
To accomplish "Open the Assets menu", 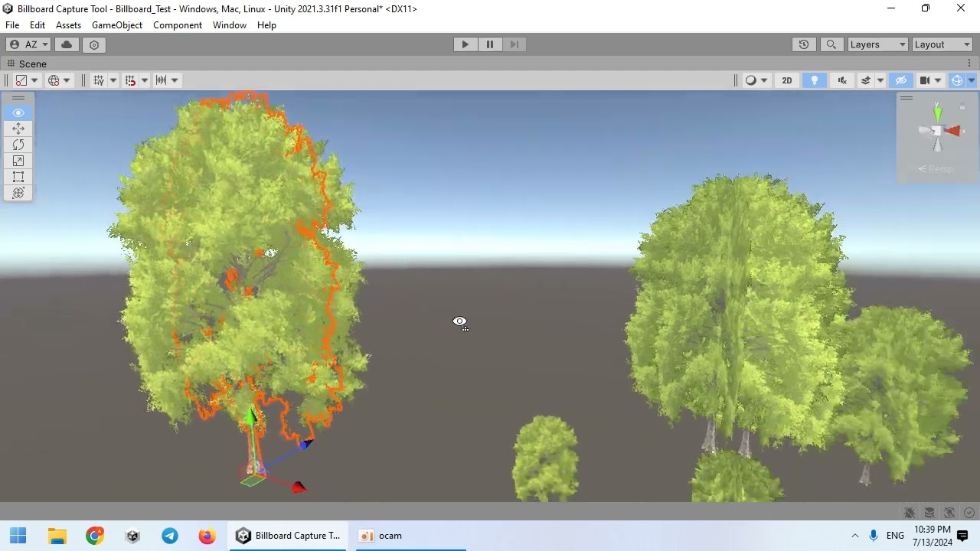I will coord(68,25).
